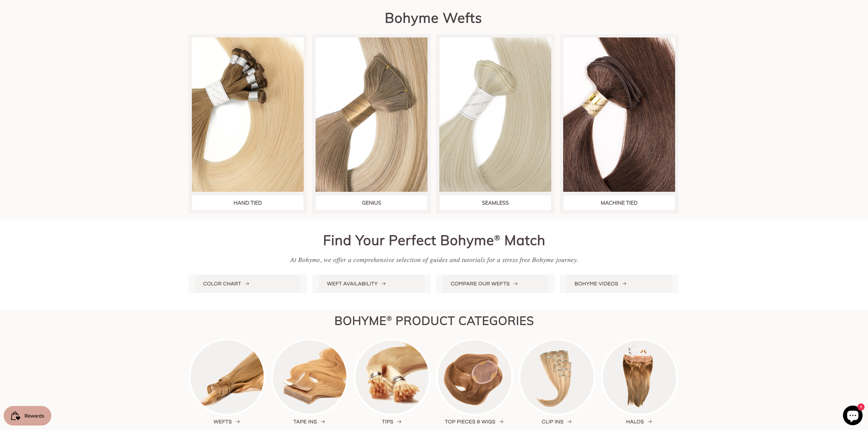Open the Wefts category circle image
Screen dimensions: 868x430
227,377
